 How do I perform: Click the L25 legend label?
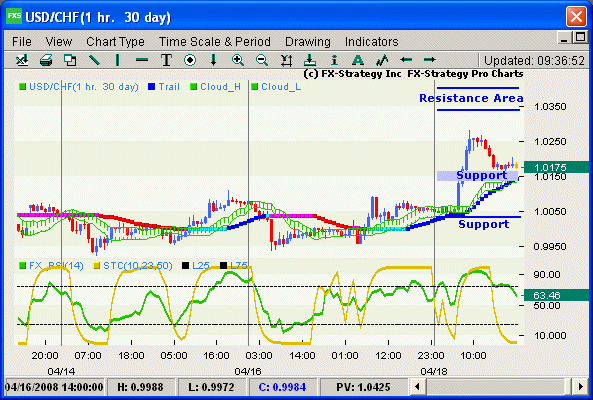pos(200,265)
